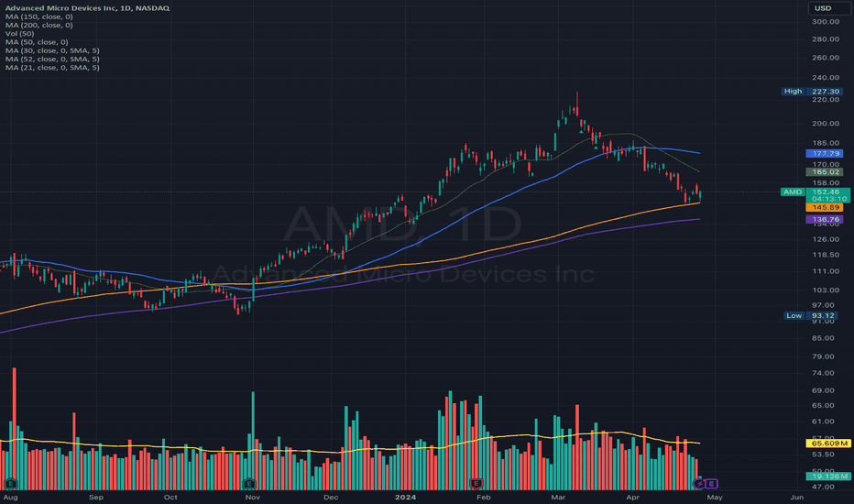Click the Mar label on time axis

[558, 497]
